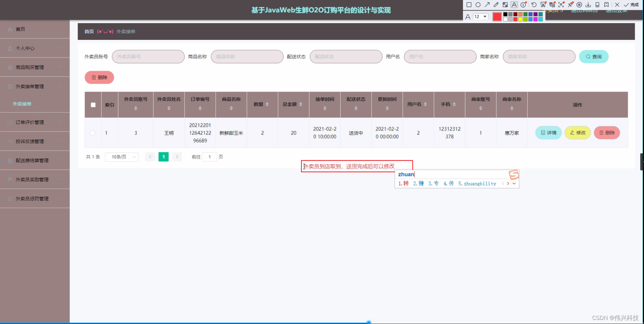Go to 首页 in the sidebar
The image size is (644, 324).
pyautogui.click(x=20, y=29)
